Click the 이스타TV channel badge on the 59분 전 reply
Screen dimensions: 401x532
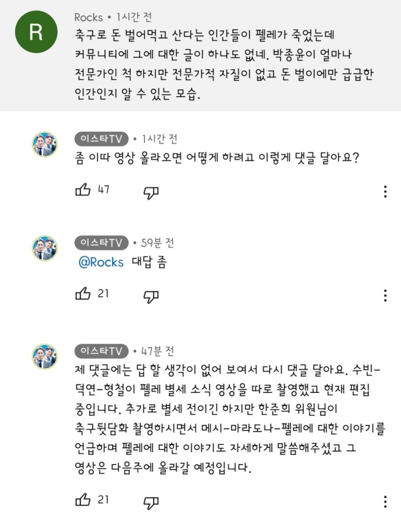(101, 243)
